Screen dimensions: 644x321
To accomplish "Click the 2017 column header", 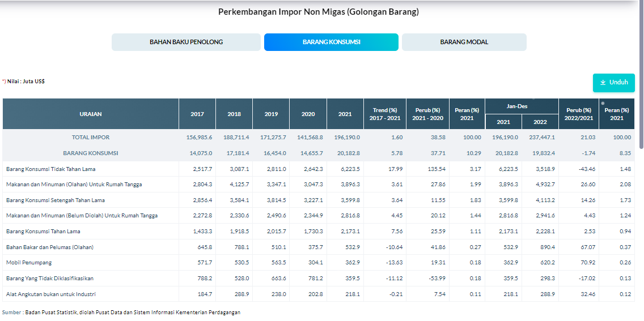I will (197, 114).
